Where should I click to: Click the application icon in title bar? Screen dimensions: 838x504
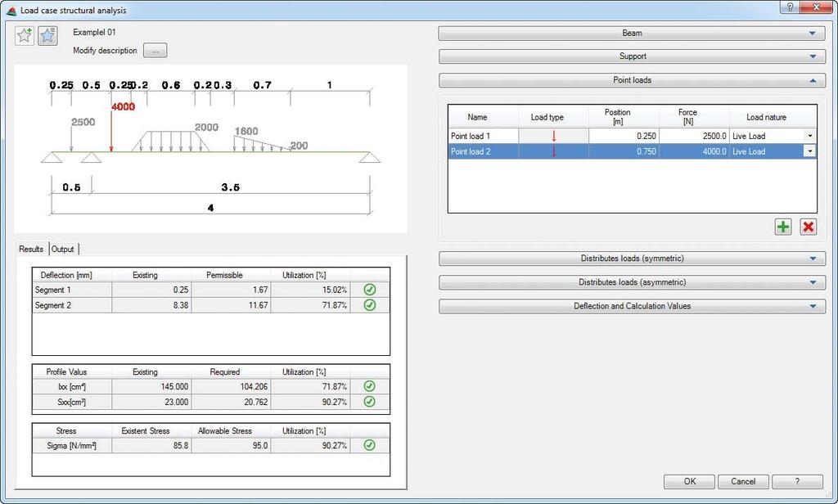click(x=11, y=10)
